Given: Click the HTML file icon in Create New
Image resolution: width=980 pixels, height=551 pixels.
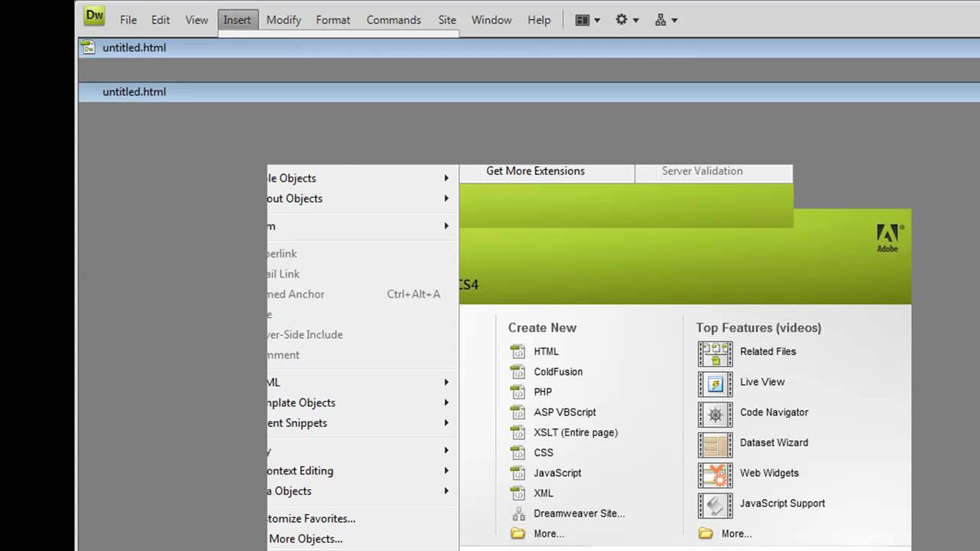Looking at the screenshot, I should 518,351.
